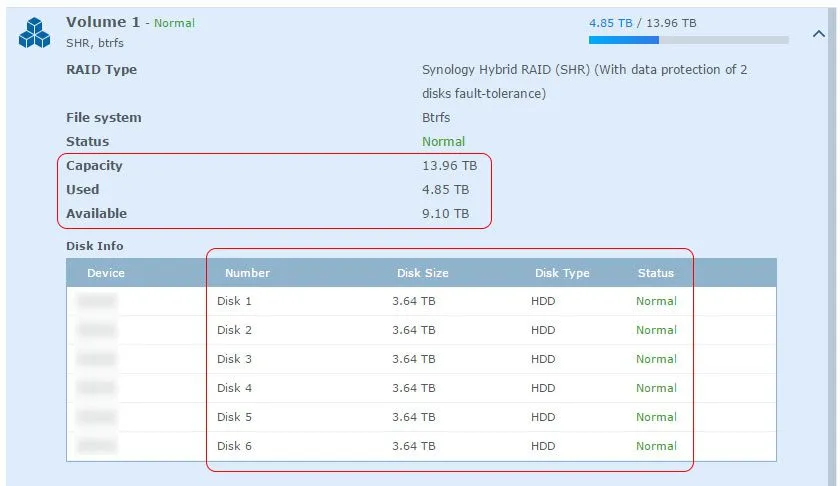Click the Disk Info heading
The height and width of the screenshot is (486, 840).
click(x=95, y=246)
